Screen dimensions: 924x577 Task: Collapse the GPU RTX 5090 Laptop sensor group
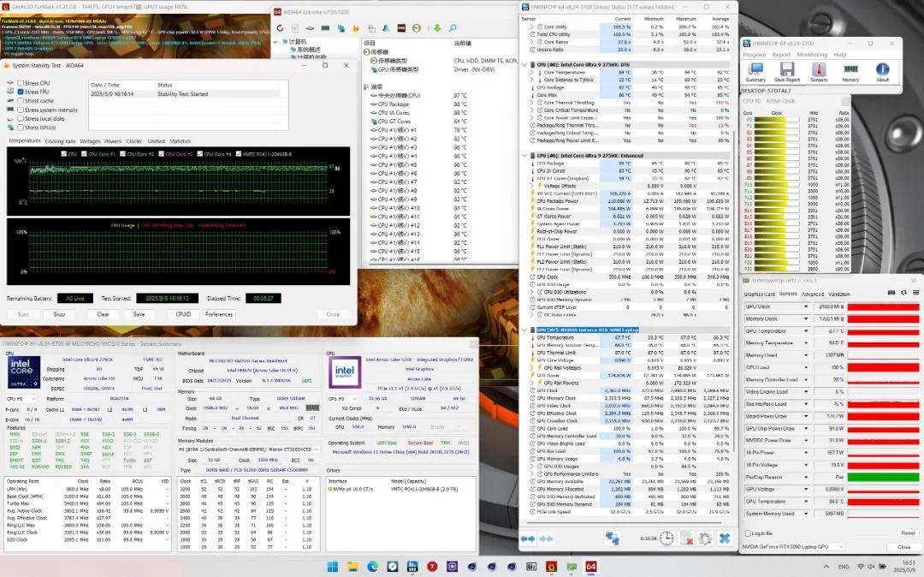click(524, 330)
